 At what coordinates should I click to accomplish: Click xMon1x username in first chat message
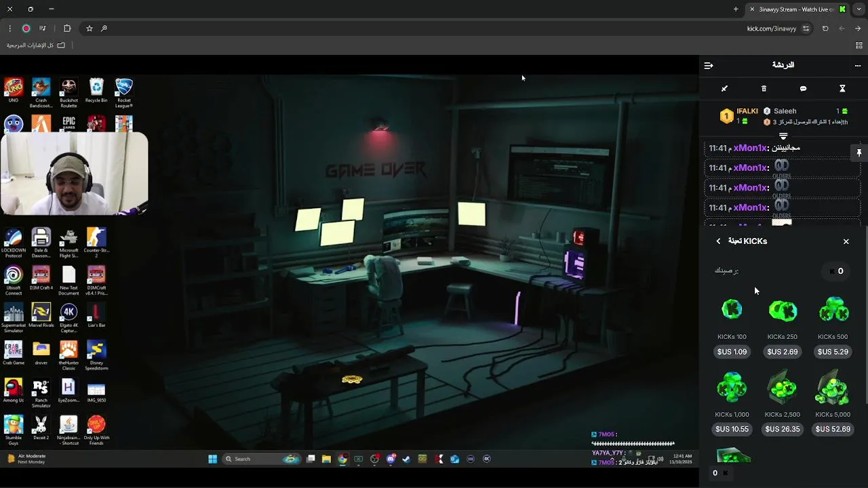click(750, 148)
